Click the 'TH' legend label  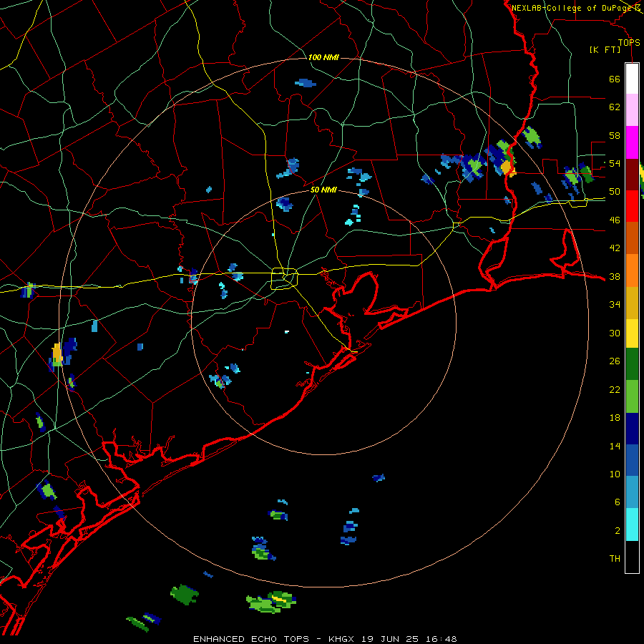[x=615, y=558]
